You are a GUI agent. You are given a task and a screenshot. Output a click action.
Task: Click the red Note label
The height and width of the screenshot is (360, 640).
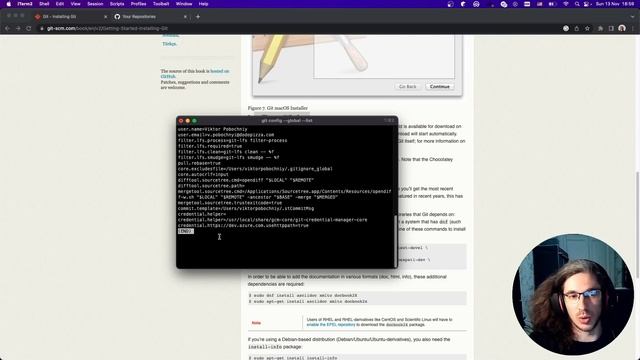click(256, 323)
